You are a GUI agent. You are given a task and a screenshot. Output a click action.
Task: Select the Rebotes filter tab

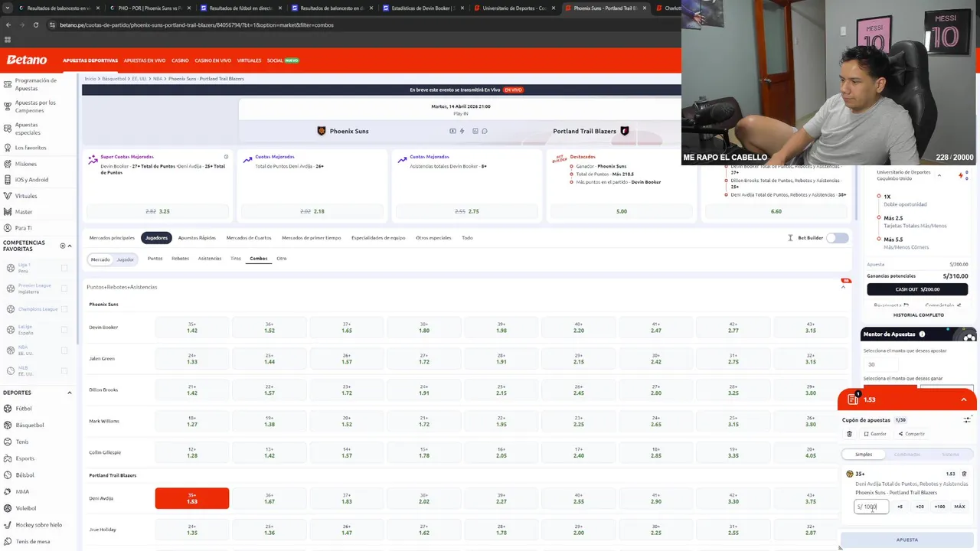(180, 259)
